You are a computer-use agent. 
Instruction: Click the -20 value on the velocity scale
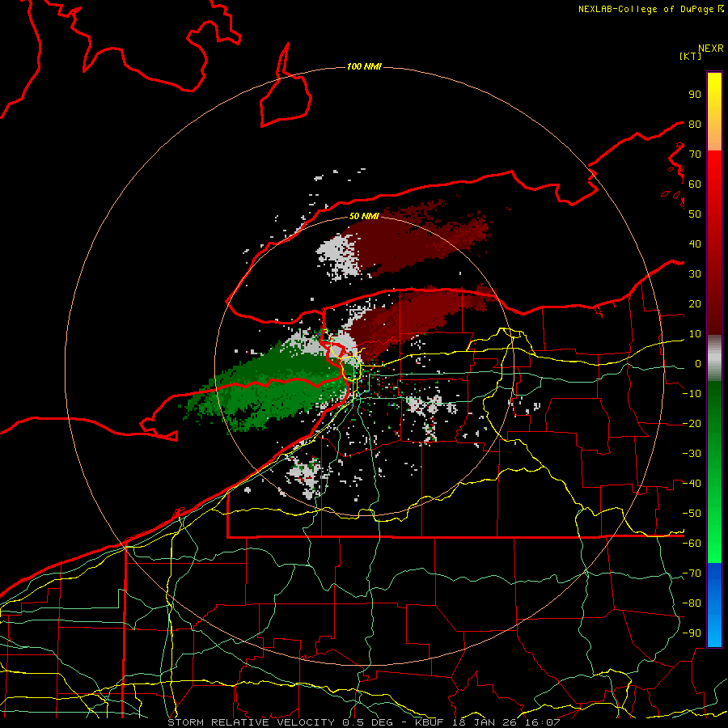pyautogui.click(x=692, y=424)
